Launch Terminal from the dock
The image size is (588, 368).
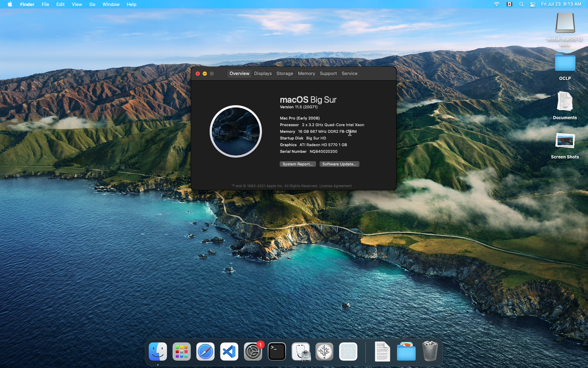(x=277, y=352)
